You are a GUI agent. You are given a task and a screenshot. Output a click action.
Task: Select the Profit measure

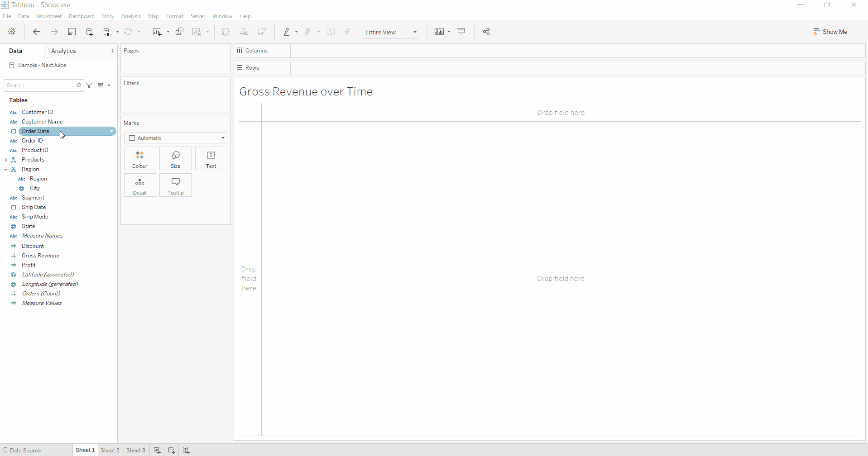(29, 265)
